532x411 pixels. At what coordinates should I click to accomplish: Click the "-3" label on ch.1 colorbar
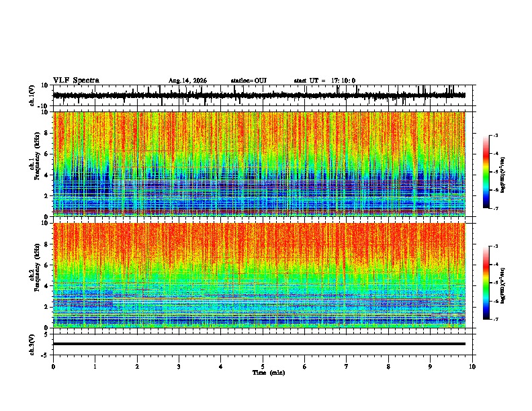click(x=496, y=135)
